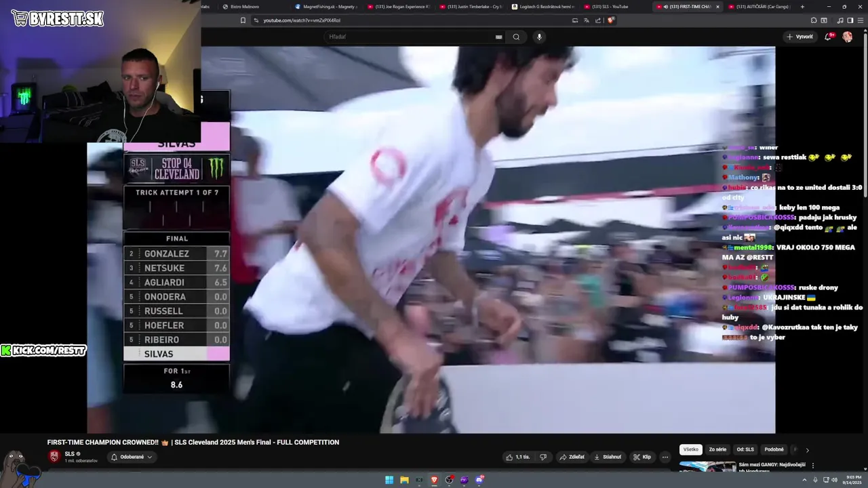Viewport: 868px width, 488px height.
Task: Select the Zo série filter chip
Action: (x=717, y=449)
